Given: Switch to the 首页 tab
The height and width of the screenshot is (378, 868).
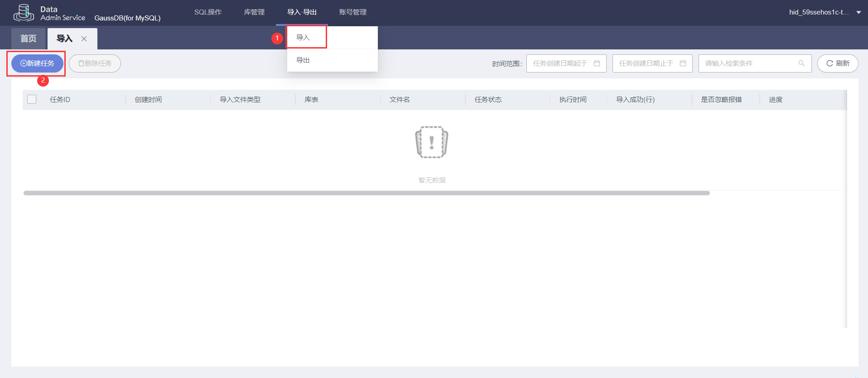Looking at the screenshot, I should (29, 39).
